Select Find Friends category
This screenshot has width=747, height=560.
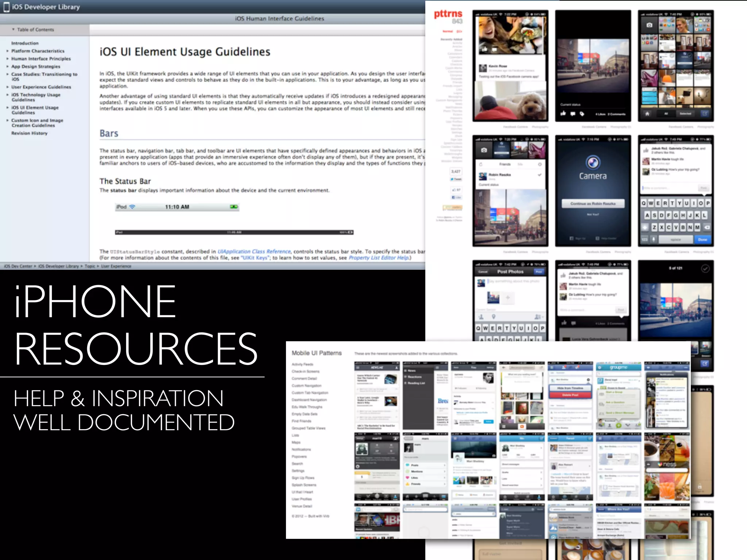[302, 421]
